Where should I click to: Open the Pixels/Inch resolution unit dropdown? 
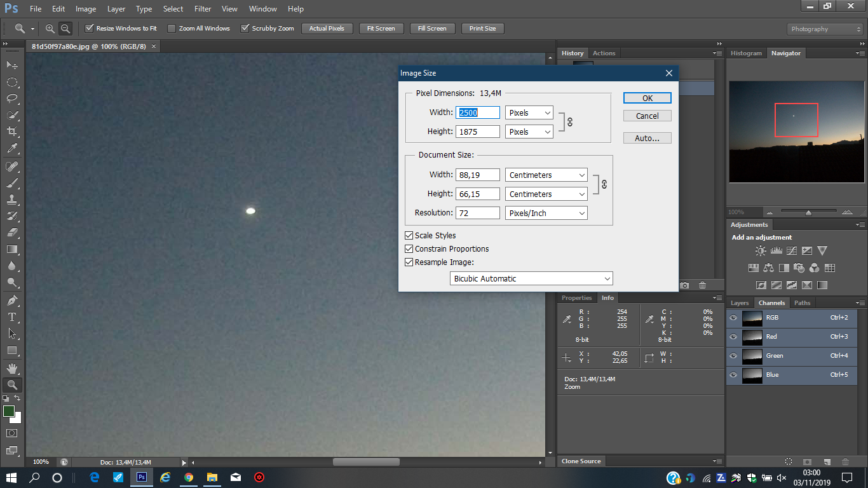(x=546, y=213)
